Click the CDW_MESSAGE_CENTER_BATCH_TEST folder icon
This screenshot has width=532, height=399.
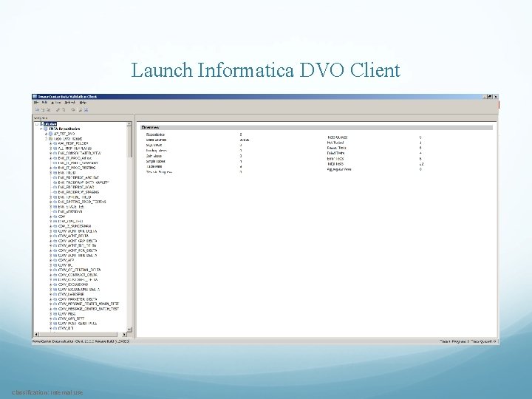(x=55, y=309)
